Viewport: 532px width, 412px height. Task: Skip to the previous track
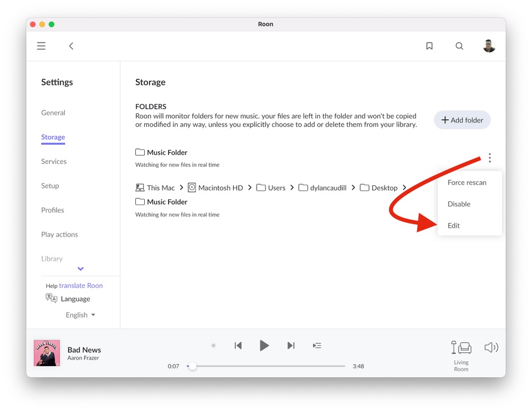tap(238, 345)
